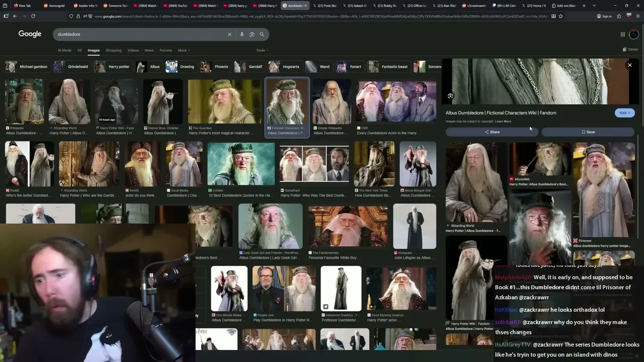Search inside the preview image with Lens
The width and height of the screenshot is (644, 362).
coord(450,96)
